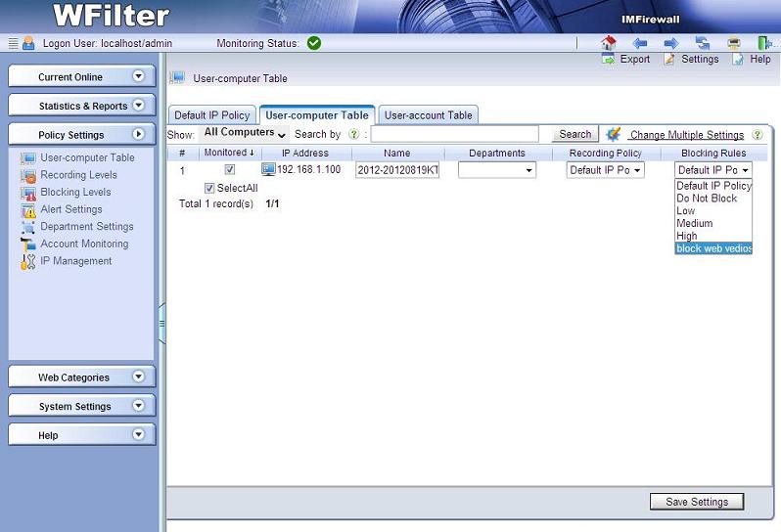This screenshot has width=781, height=532.
Task: Switch to Default IP Policy tab
Action: click(x=212, y=115)
